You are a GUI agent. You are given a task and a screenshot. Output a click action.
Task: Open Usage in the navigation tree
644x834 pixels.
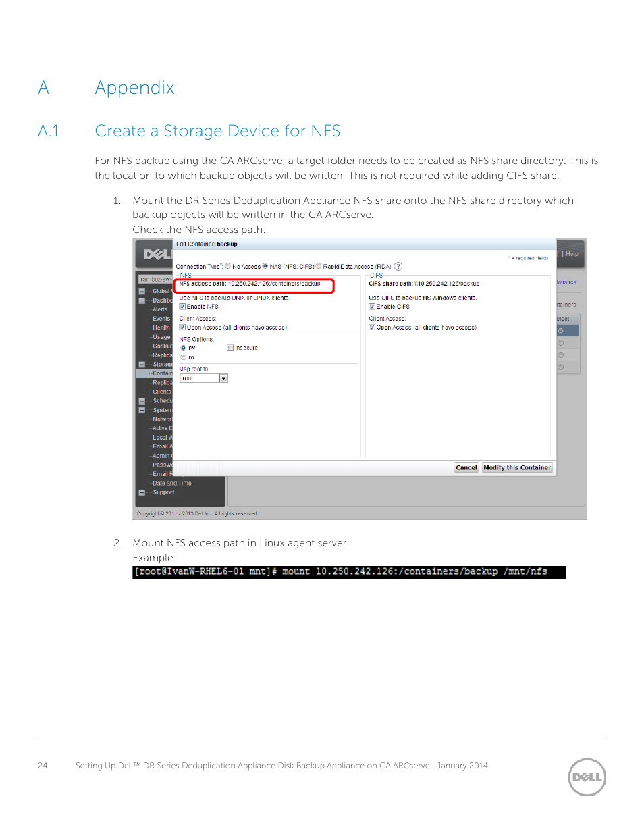pos(161,337)
